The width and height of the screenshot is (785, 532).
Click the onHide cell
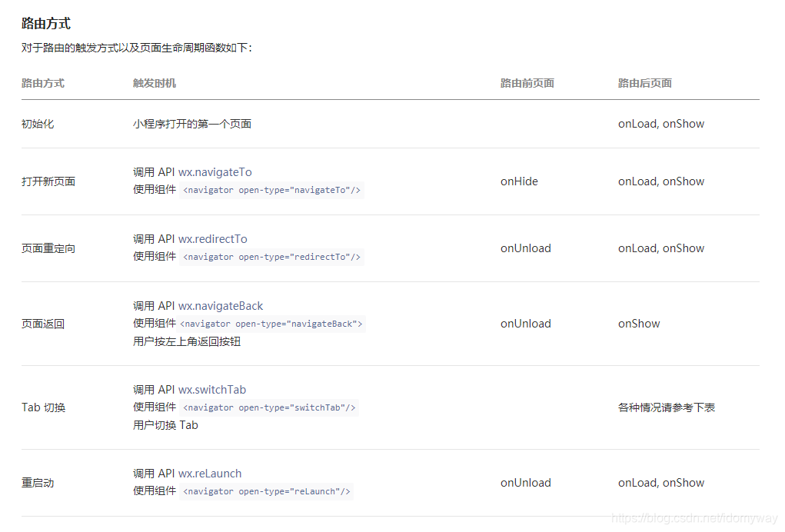coord(519,181)
